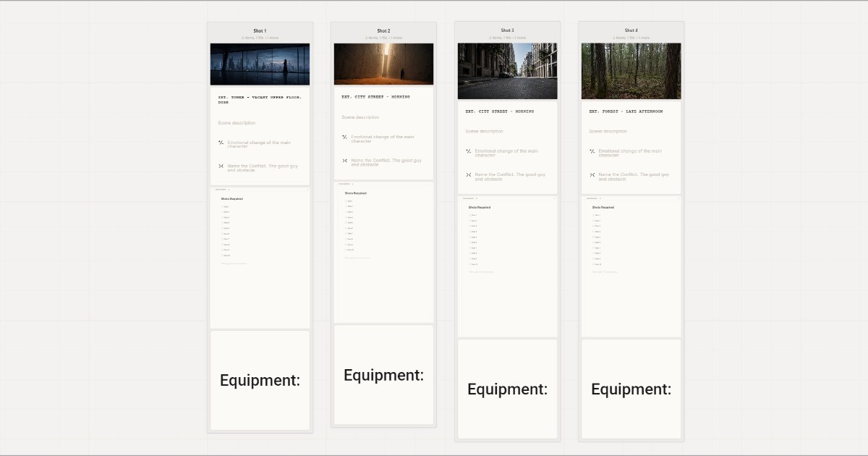
Task: Select the 'Equipment:' note in Shot 3
Action: click(x=507, y=389)
